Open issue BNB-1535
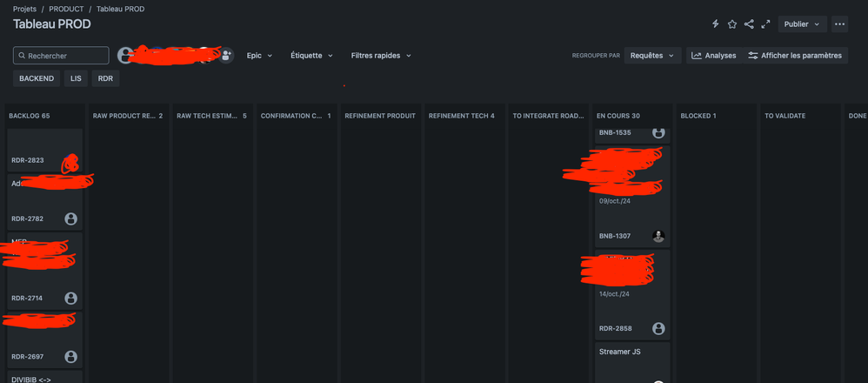Screen dimensions: 868x383 [x=615, y=132]
